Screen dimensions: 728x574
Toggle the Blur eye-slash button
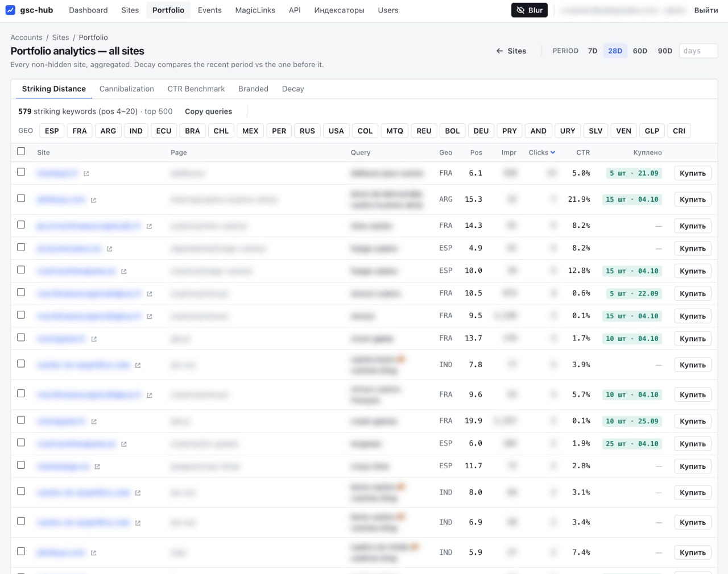[x=530, y=10]
